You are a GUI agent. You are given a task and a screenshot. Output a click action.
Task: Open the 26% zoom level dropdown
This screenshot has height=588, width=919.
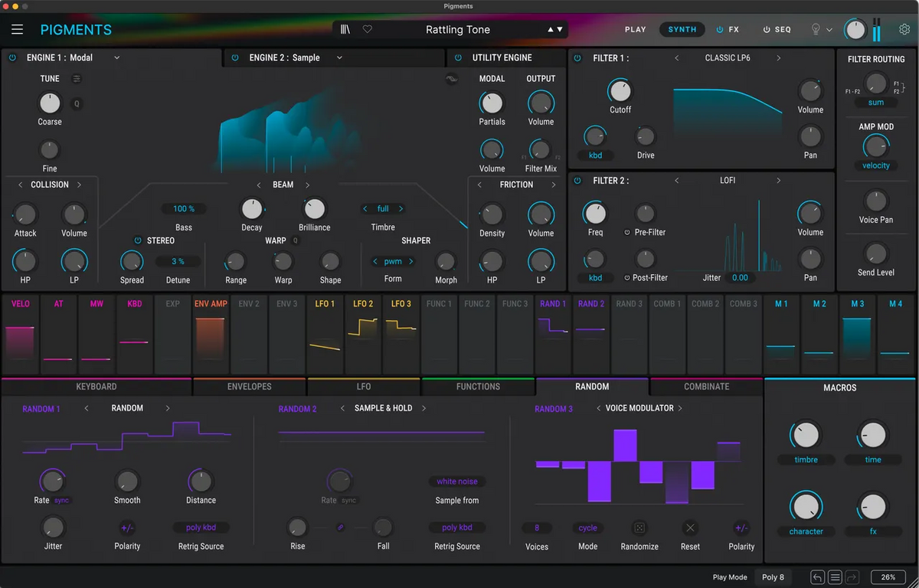pos(888,577)
